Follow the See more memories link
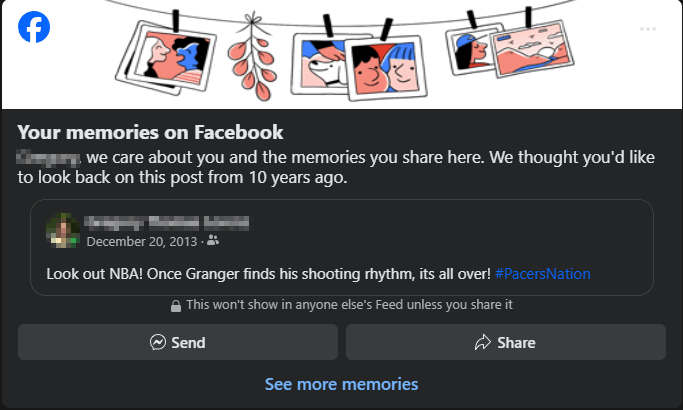Screen dimensions: 683x410 coord(341,384)
